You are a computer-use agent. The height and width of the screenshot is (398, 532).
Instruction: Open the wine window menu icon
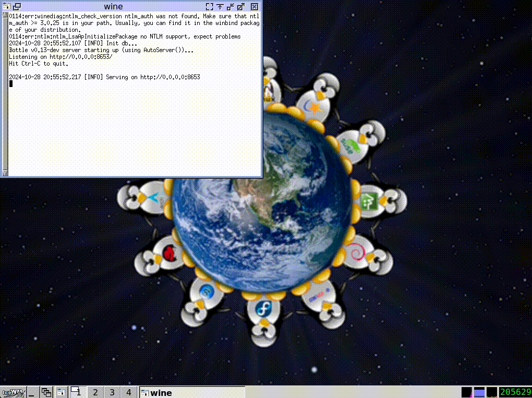coord(6,6)
